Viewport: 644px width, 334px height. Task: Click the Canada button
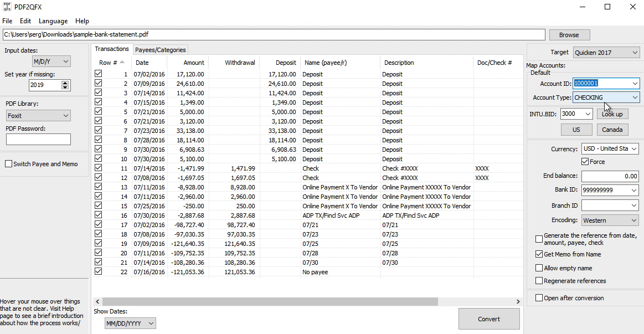[612, 130]
